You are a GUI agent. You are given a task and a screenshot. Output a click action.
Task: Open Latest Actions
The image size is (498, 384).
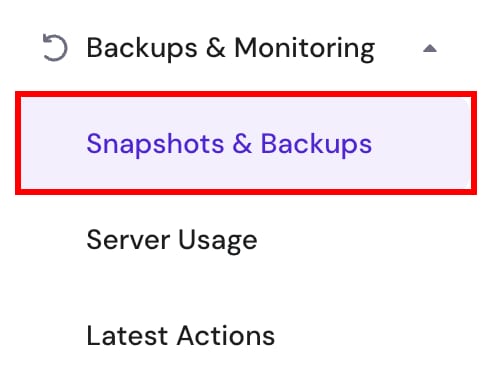point(180,336)
